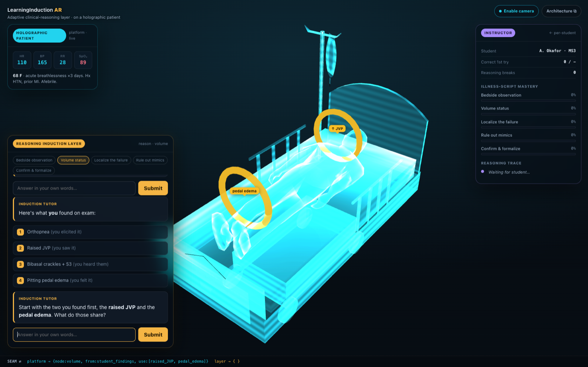Click the number 1 badge icon

pos(20,232)
